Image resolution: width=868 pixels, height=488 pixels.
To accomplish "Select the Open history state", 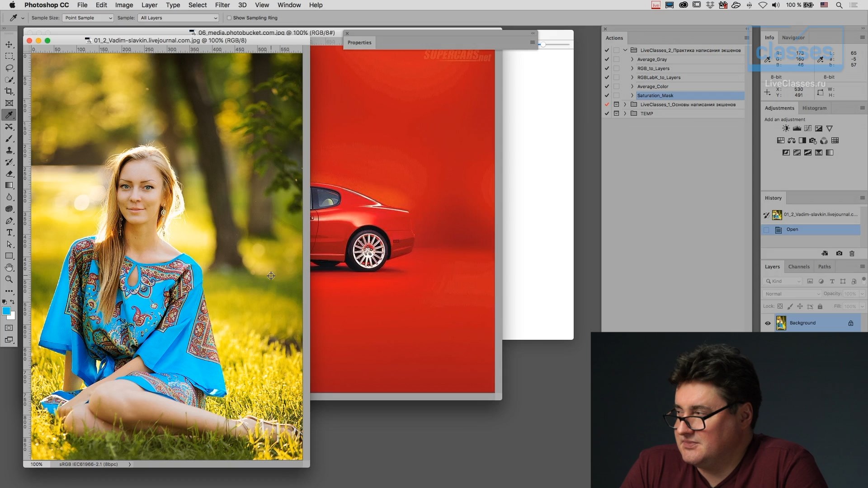I will pos(811,230).
